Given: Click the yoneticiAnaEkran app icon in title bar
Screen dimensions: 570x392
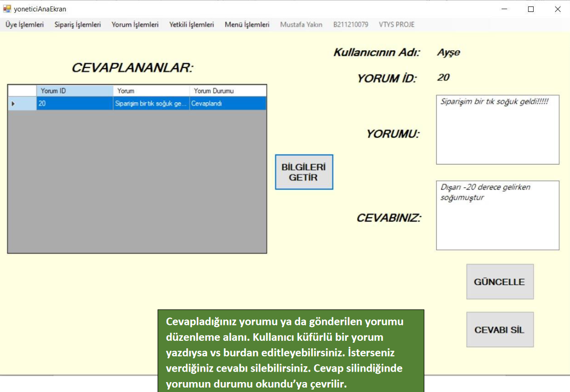Looking at the screenshot, I should coord(7,9).
